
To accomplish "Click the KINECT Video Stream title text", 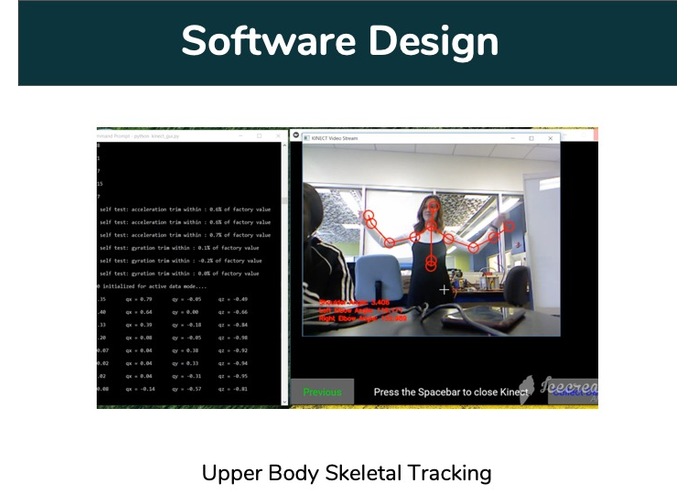I will pyautogui.click(x=335, y=138).
